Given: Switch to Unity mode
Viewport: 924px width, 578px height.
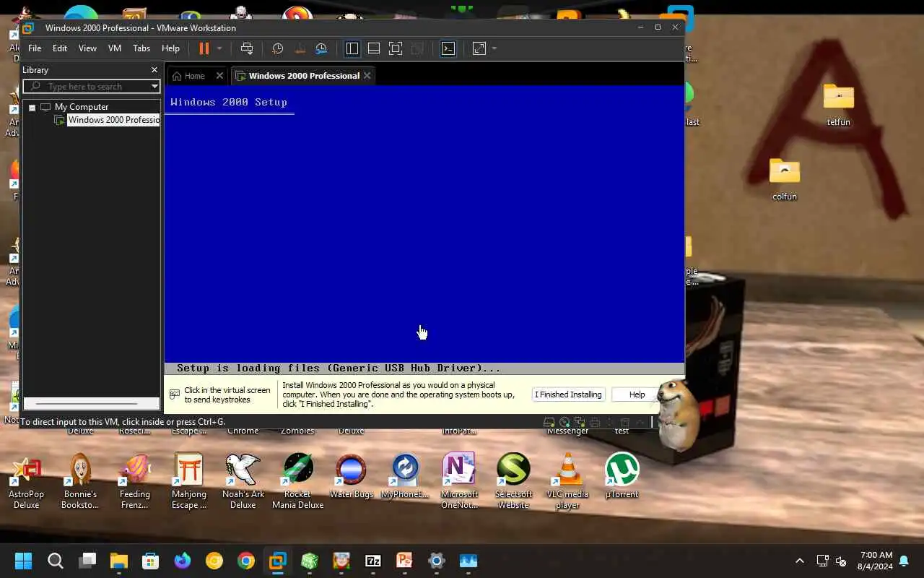Looking at the screenshot, I should 417,48.
